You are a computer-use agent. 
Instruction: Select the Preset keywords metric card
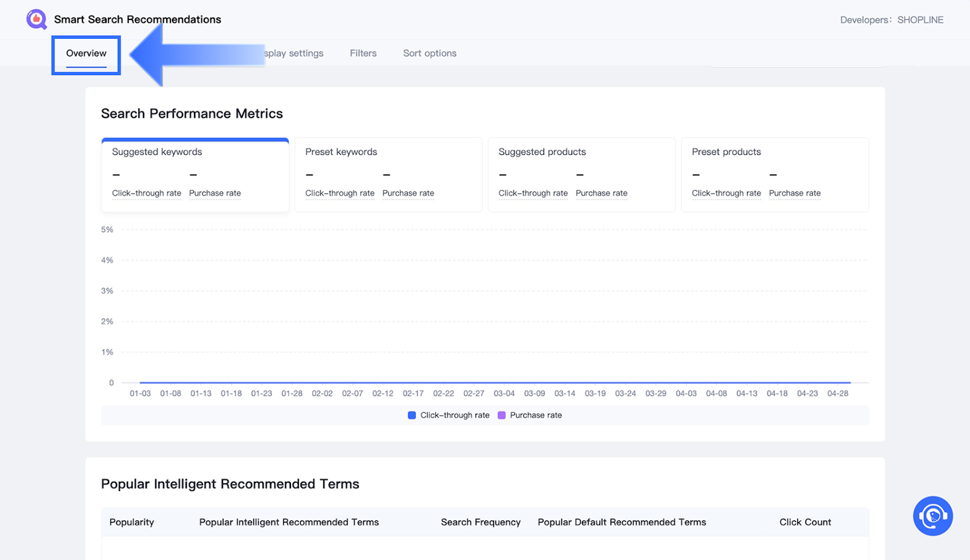(x=388, y=175)
